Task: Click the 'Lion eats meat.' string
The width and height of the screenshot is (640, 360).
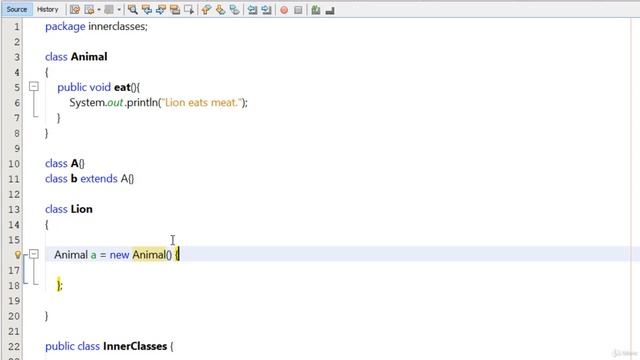Action: click(201, 102)
